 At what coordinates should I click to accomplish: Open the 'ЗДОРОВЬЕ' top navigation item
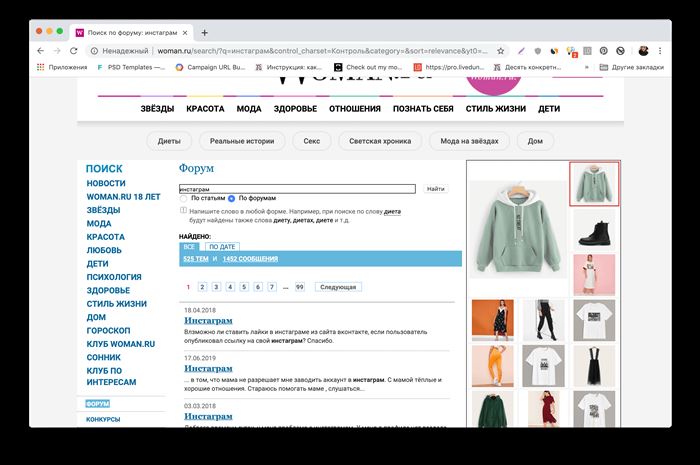[295, 108]
